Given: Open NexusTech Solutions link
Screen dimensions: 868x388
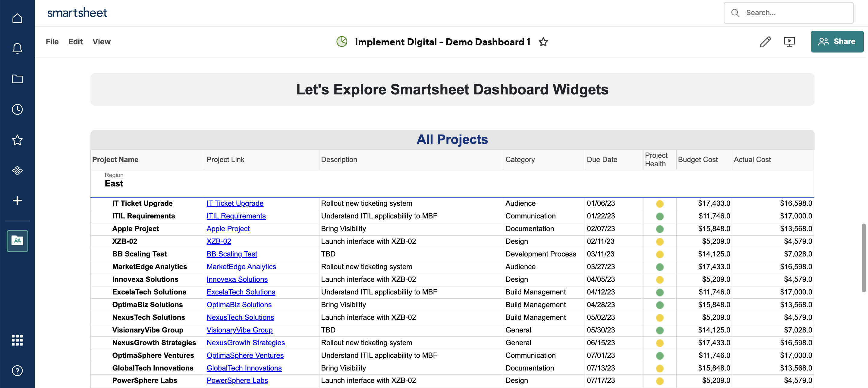Looking at the screenshot, I should point(240,317).
